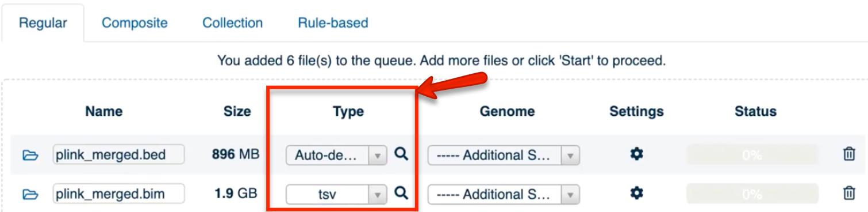Expand genome dropdown for plink_merged.bim

(504, 194)
